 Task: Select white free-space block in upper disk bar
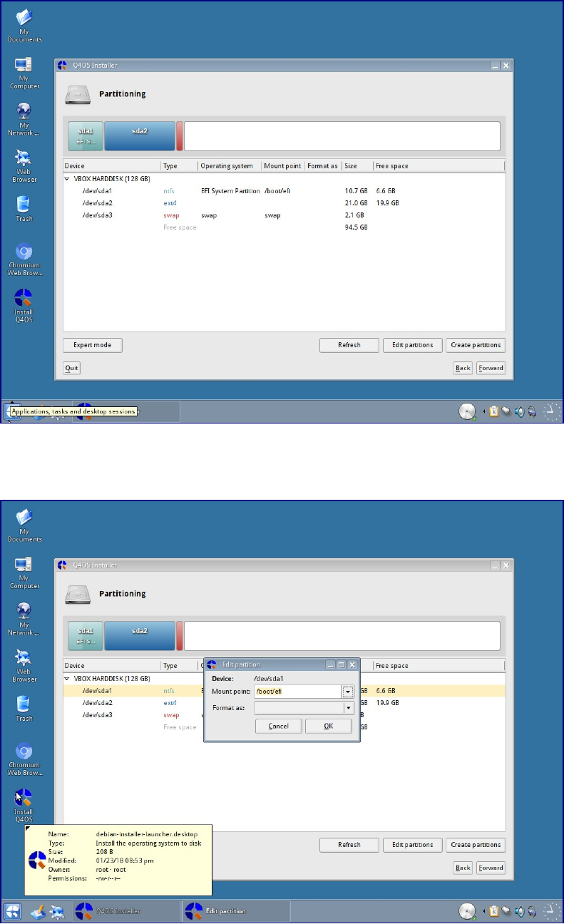tap(342, 135)
